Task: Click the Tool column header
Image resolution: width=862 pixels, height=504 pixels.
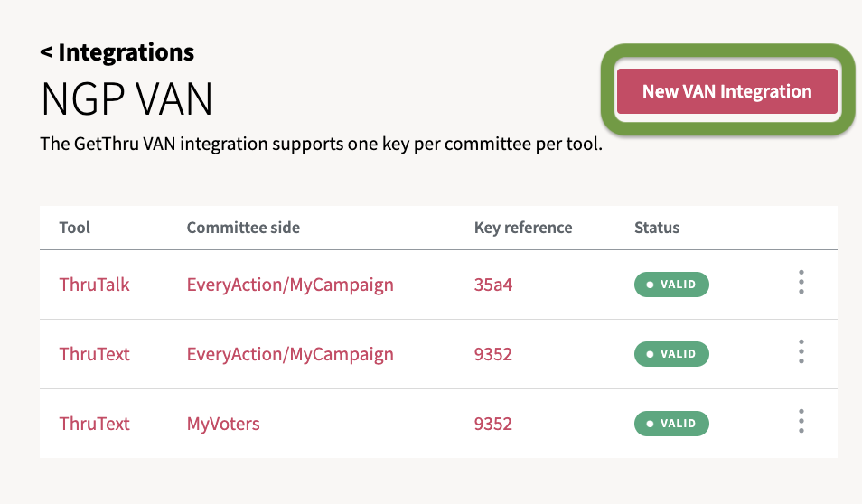Action: point(75,228)
